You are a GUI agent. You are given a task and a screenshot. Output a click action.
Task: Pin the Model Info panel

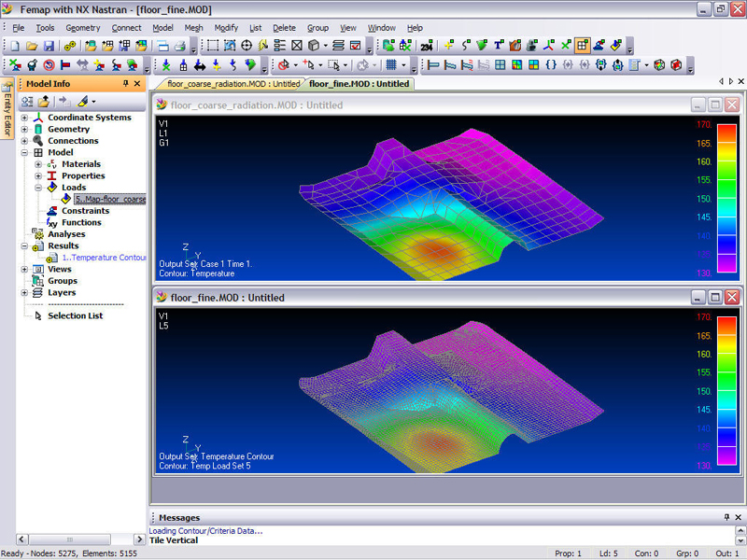pyautogui.click(x=126, y=83)
